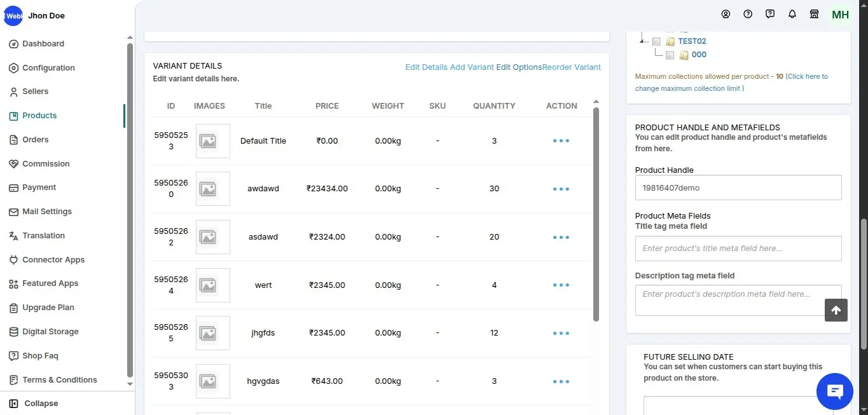Click the Dashboard icon in sidebar
The height and width of the screenshot is (415, 868).
(13, 44)
